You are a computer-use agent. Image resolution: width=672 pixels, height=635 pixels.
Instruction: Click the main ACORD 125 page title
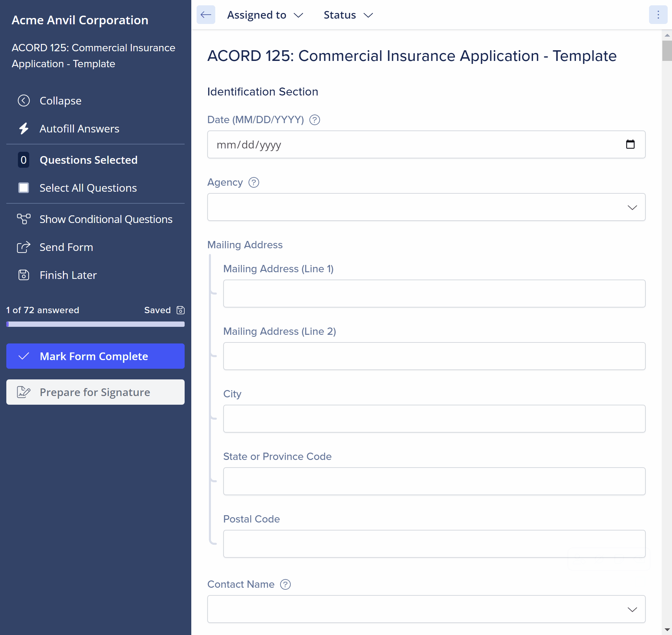[x=412, y=56]
